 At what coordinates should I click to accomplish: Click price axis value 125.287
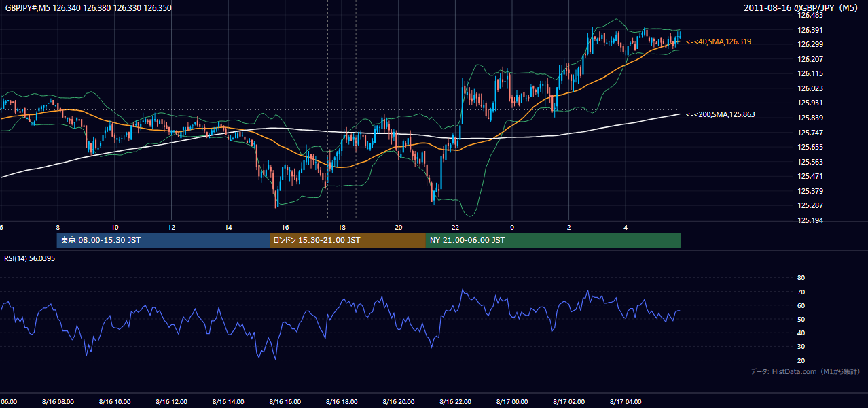pyautogui.click(x=810, y=205)
